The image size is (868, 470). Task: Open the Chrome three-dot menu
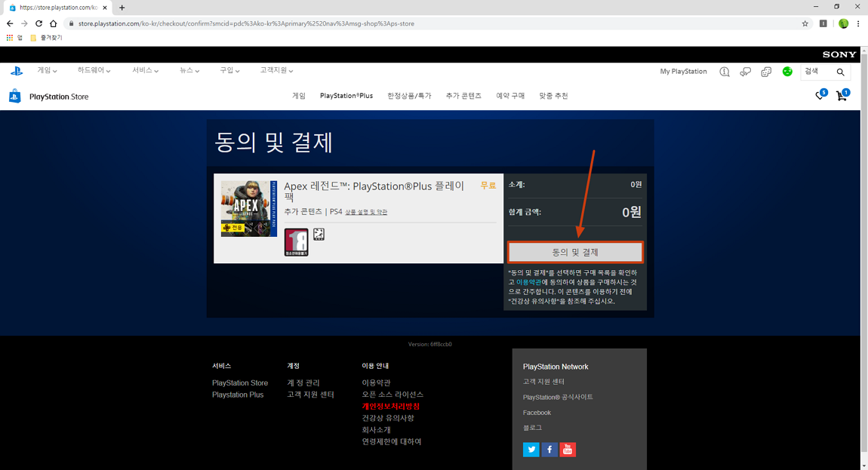pos(858,23)
